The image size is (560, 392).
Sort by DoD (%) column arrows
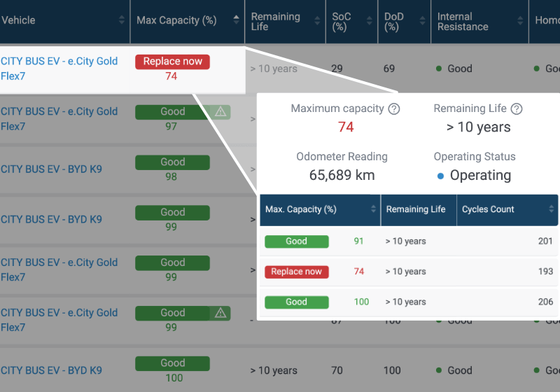pyautogui.click(x=422, y=21)
